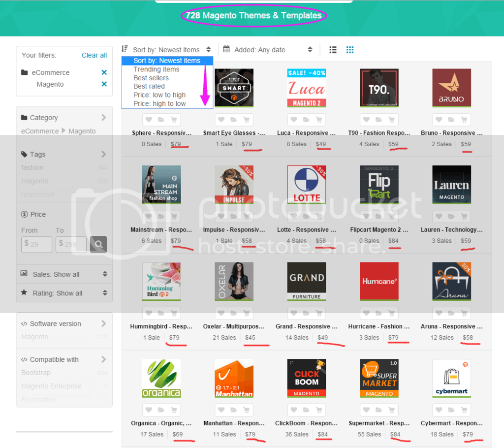Switch to list view layout icon
The image size is (504, 448).
pyautogui.click(x=333, y=50)
